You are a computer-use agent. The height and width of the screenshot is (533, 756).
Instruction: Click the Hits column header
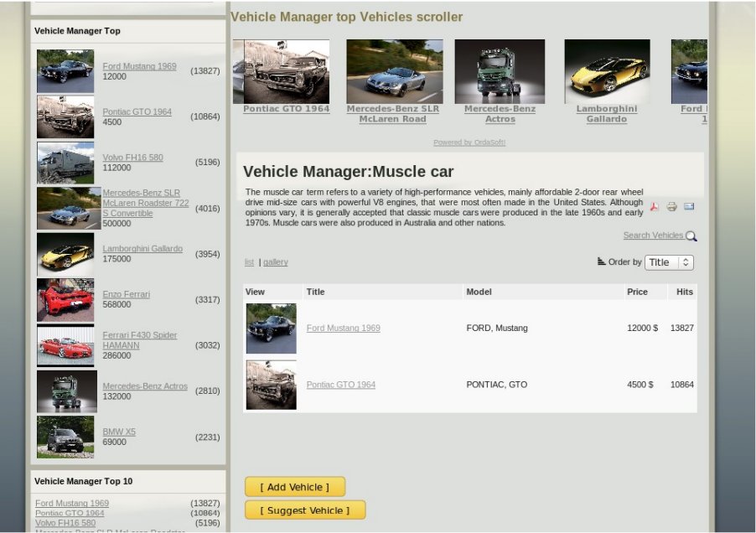coord(684,292)
